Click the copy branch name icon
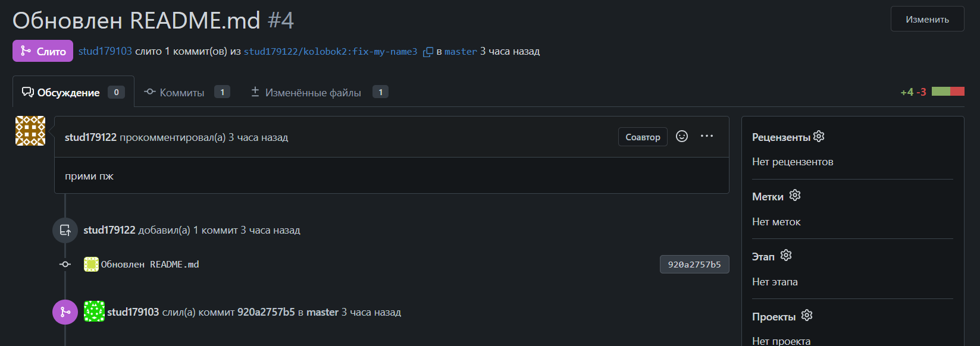Image resolution: width=980 pixels, height=346 pixels. pos(428,52)
